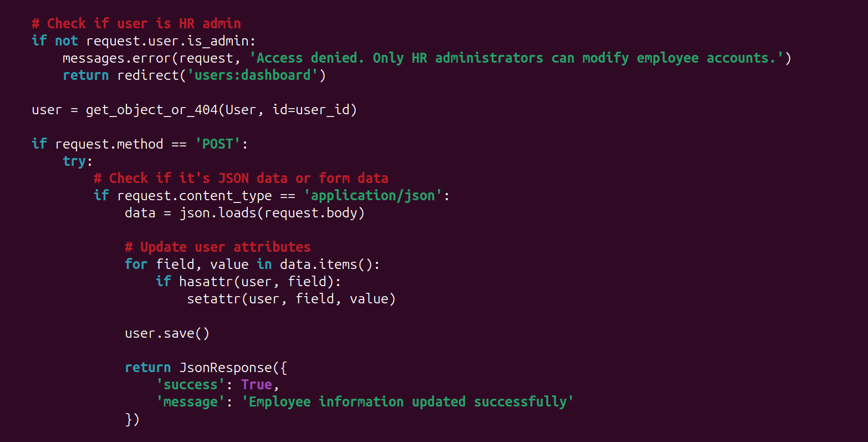Click the 'application/json' string
The height and width of the screenshot is (442, 868).
(x=372, y=196)
